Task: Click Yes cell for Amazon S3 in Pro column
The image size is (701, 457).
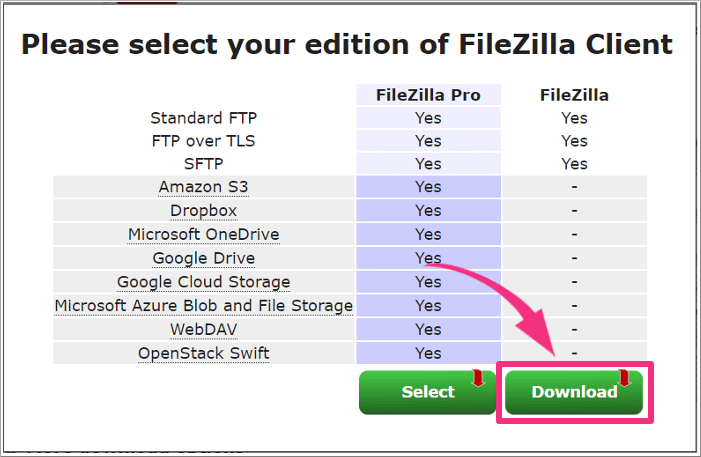Action: [428, 187]
